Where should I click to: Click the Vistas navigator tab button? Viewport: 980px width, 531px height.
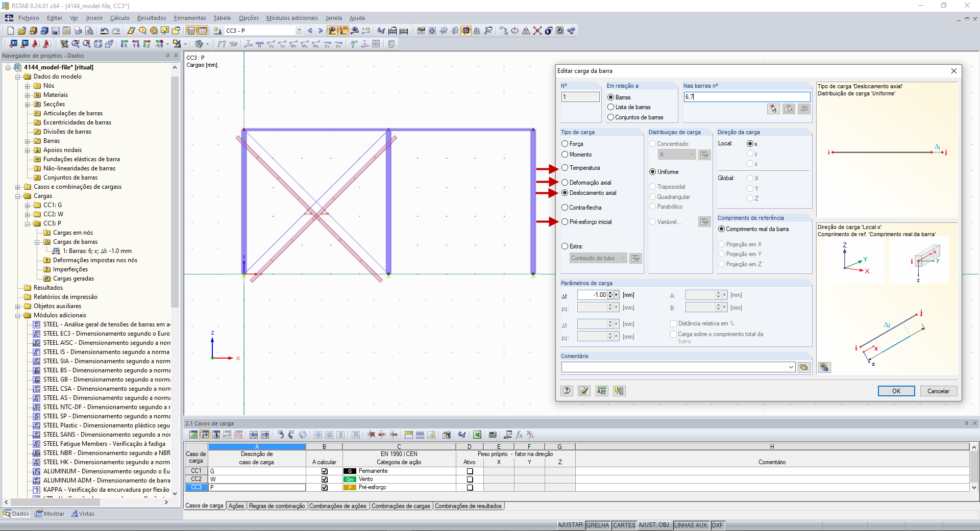tap(83, 514)
